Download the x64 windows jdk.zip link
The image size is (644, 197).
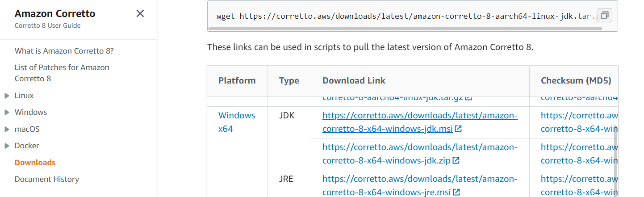pyautogui.click(x=420, y=153)
